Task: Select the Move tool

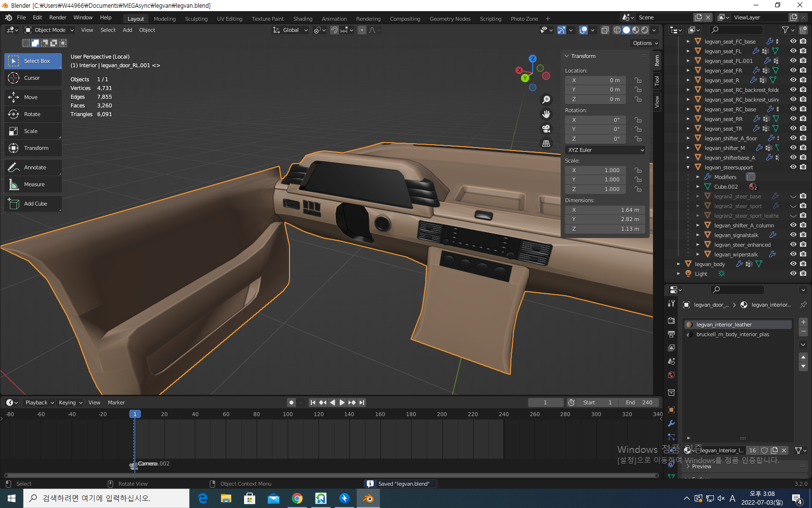Action: point(31,97)
